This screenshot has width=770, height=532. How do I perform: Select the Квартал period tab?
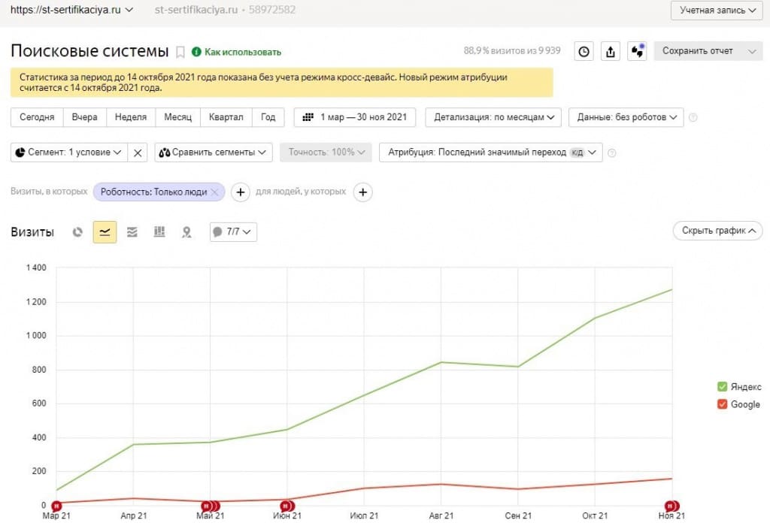[226, 117]
